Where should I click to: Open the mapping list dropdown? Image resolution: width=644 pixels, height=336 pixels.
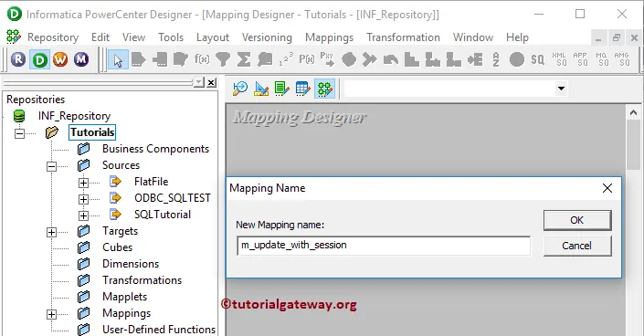tap(561, 89)
